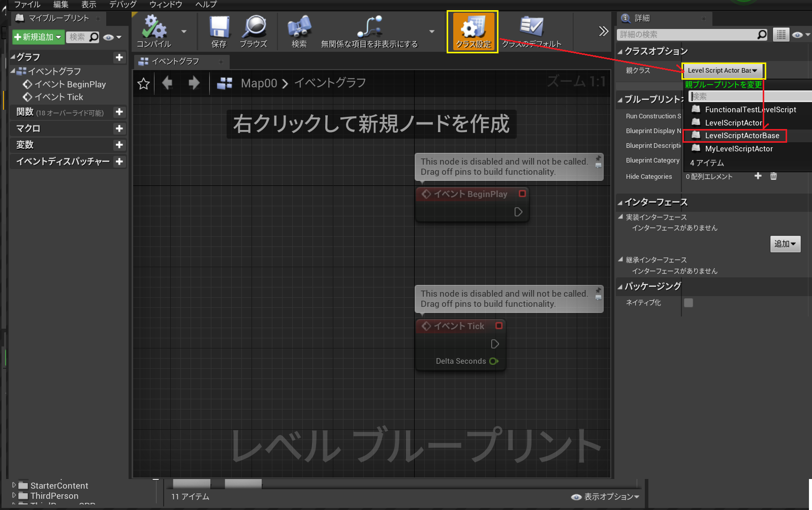Expand the StarterContent folder
Viewport: 812px width, 510px height.
tap(14, 485)
